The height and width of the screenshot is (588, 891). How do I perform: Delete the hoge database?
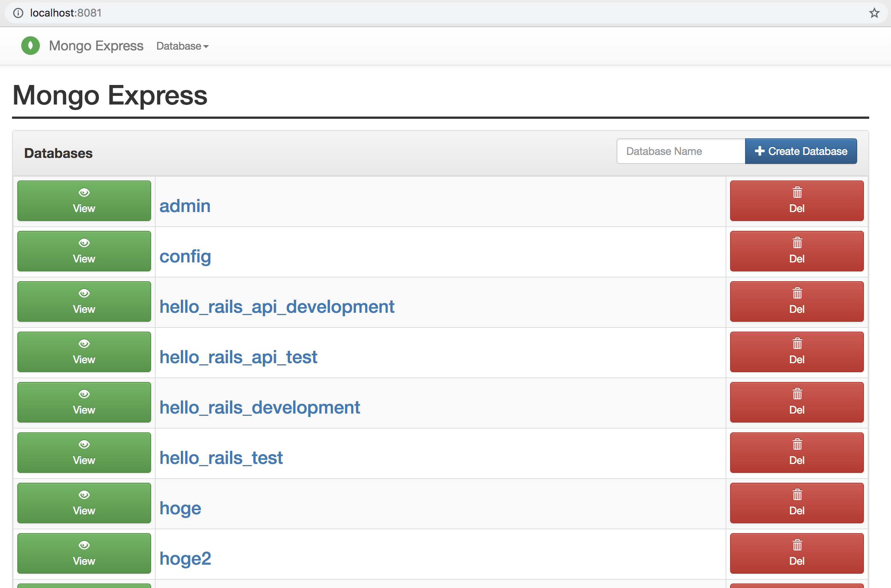[x=797, y=503]
